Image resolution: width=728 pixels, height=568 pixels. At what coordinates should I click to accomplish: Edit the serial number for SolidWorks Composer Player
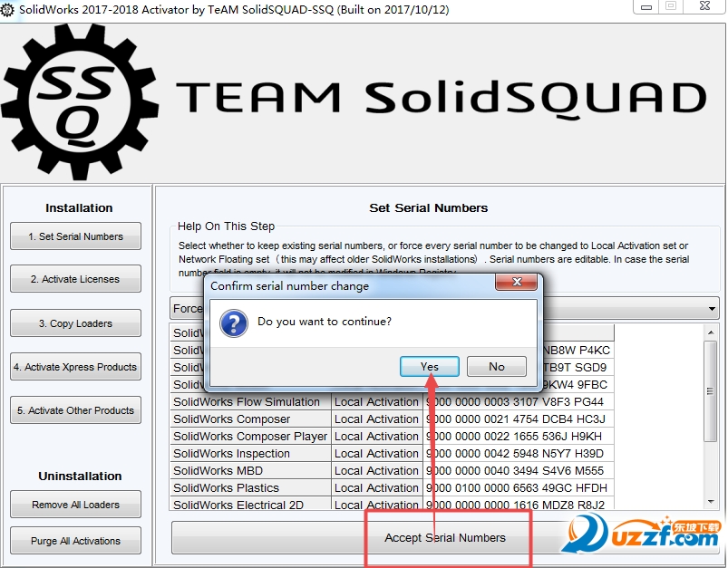[x=519, y=437]
